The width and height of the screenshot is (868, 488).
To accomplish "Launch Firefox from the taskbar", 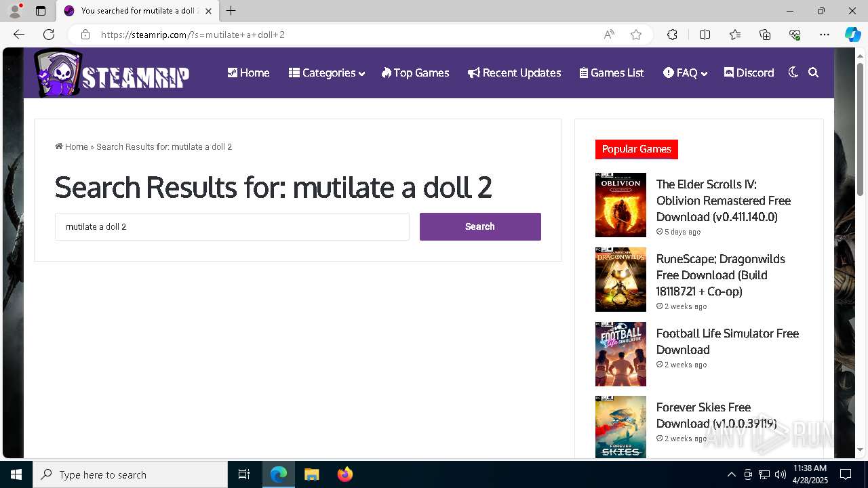I will pyautogui.click(x=344, y=474).
